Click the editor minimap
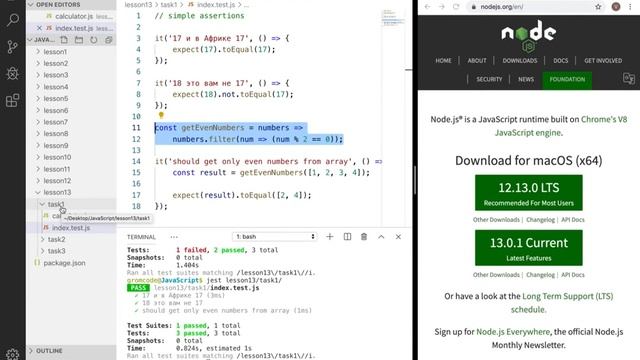The image size is (640, 360). pyautogui.click(x=393, y=18)
